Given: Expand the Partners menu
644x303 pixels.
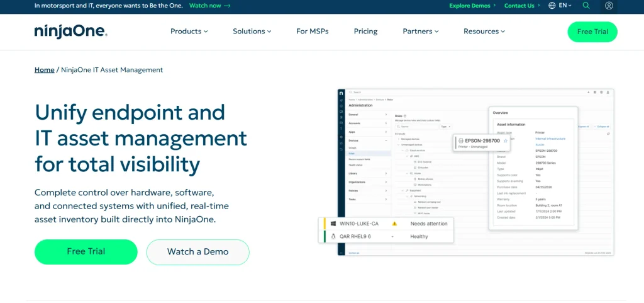Looking at the screenshot, I should (421, 31).
